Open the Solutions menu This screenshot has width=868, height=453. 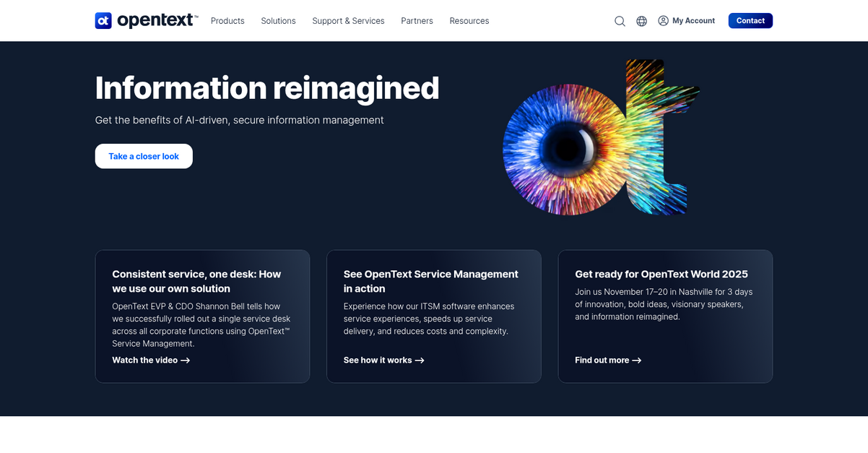click(278, 21)
